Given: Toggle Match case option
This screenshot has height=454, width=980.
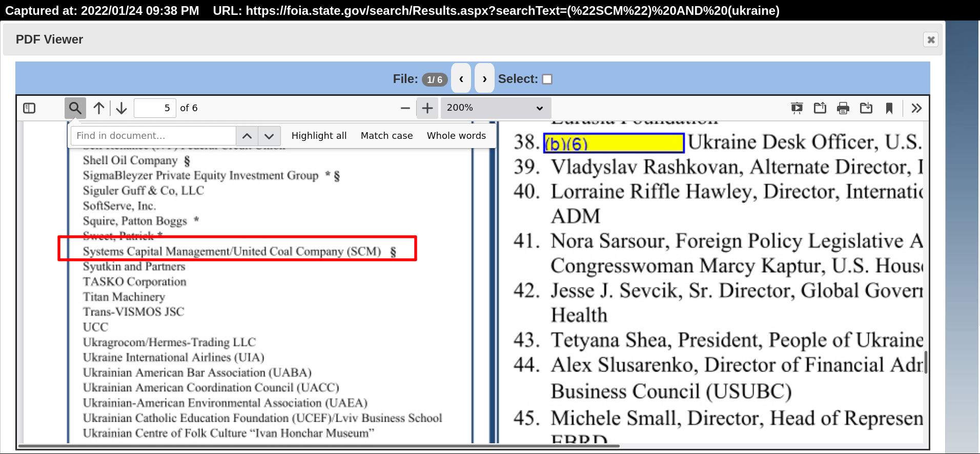Looking at the screenshot, I should (x=386, y=136).
